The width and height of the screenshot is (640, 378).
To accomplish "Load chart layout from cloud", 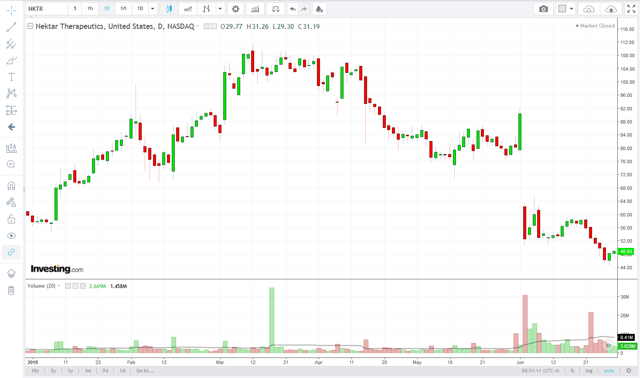I will coord(589,9).
